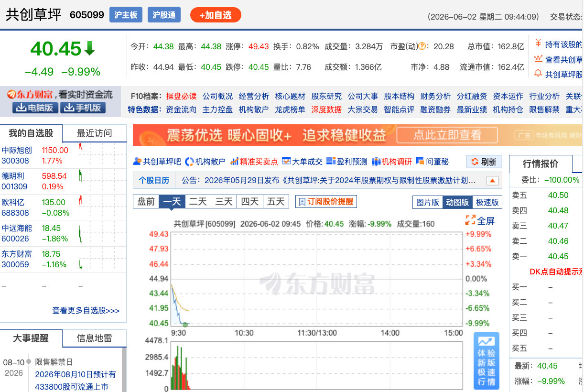Open 欧科亿 in watchlist
This screenshot has height=392, width=584.
point(13,202)
